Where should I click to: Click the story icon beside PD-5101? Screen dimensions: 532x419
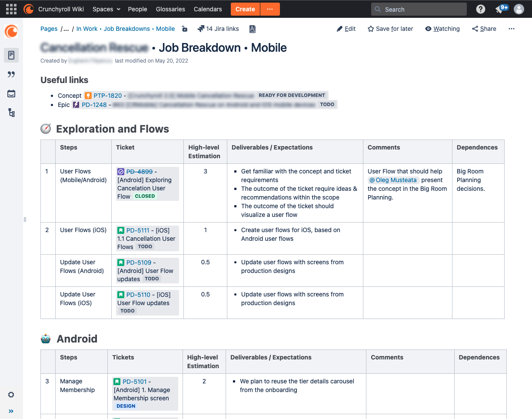pos(117,382)
